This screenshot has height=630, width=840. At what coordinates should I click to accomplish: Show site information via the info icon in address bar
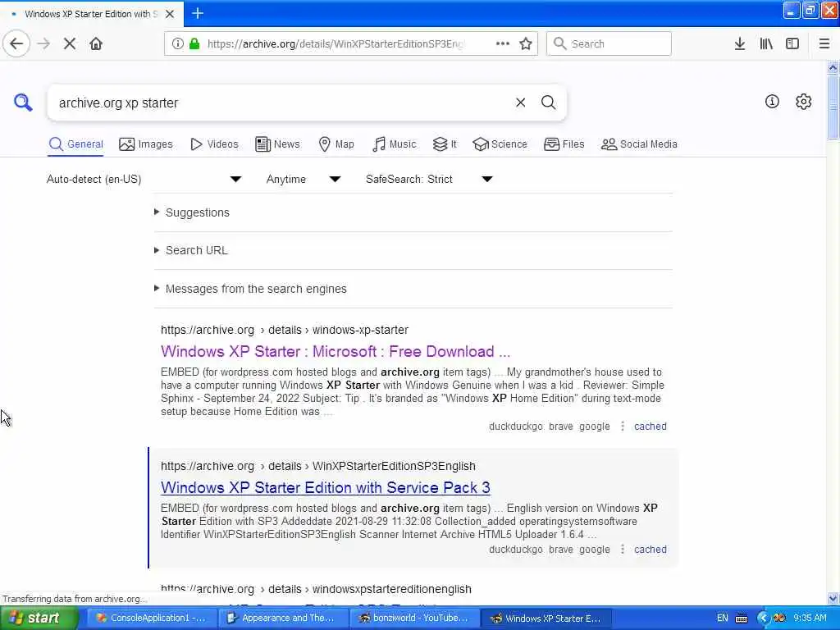[178, 44]
